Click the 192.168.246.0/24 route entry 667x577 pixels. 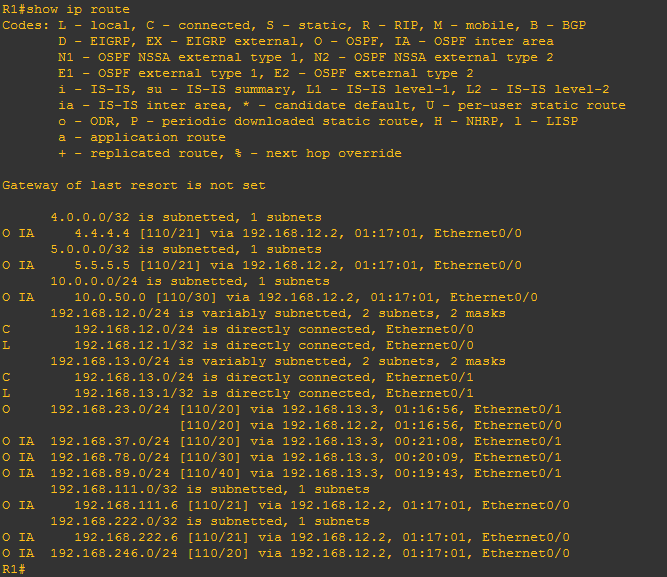pyautogui.click(x=286, y=553)
